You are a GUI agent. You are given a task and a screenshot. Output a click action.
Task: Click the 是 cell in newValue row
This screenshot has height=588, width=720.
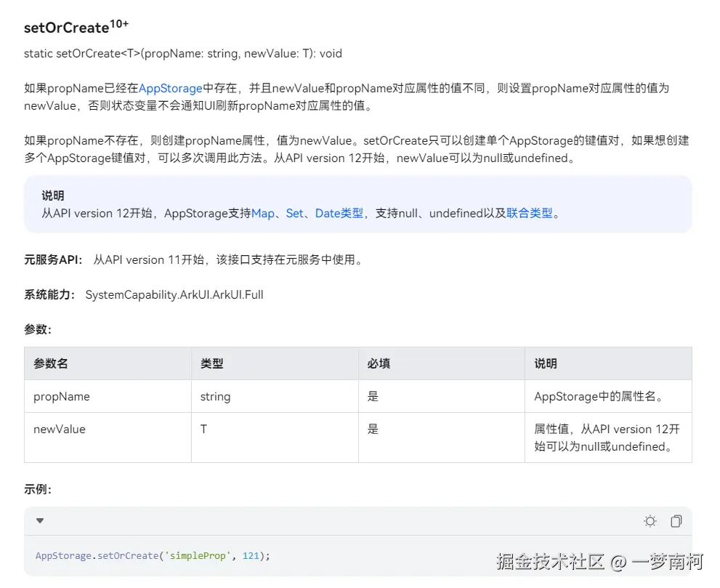441,438
